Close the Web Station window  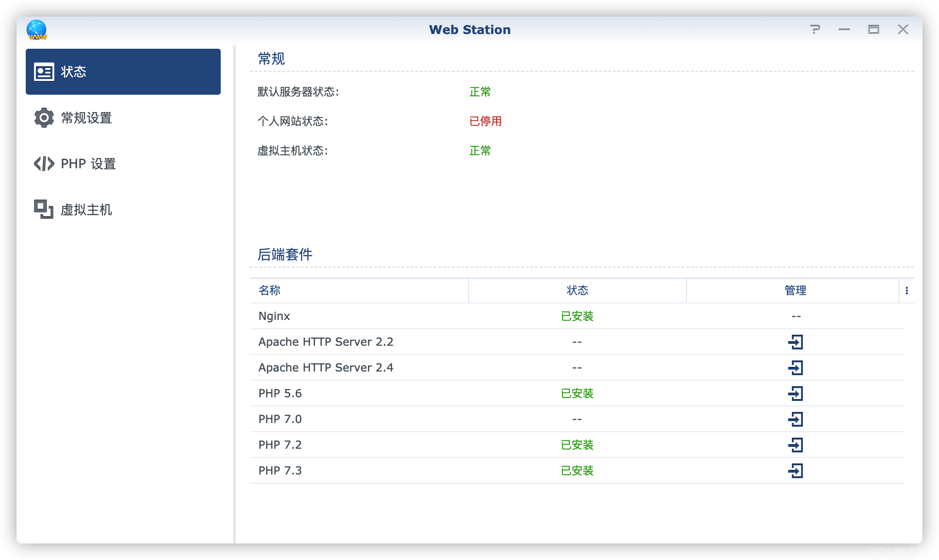(903, 29)
